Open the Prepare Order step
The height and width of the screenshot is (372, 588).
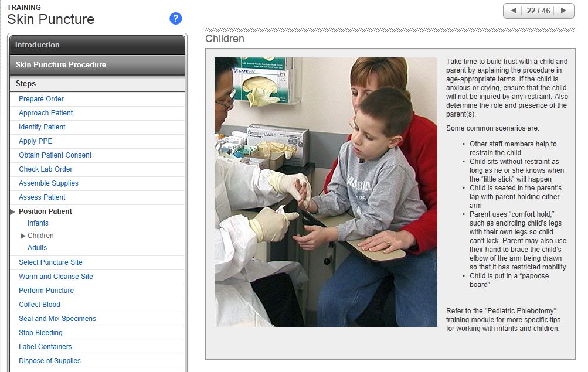(x=41, y=99)
